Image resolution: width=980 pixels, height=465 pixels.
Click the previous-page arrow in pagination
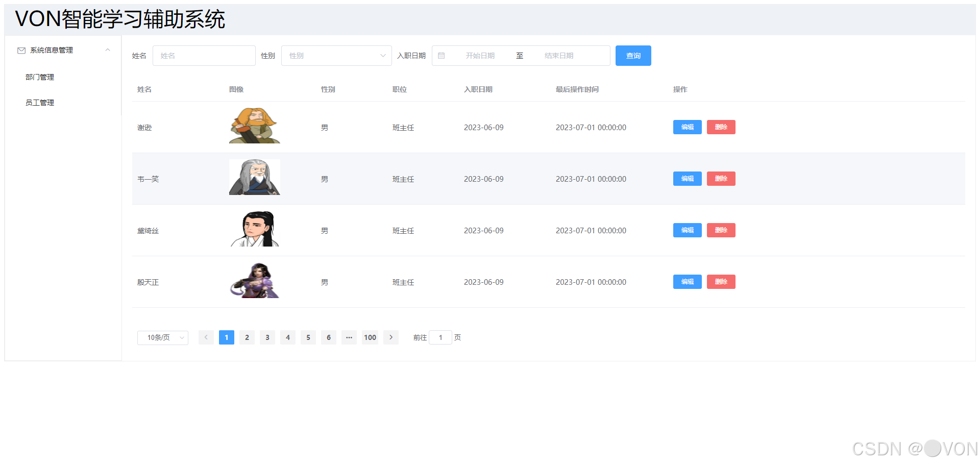[206, 337]
